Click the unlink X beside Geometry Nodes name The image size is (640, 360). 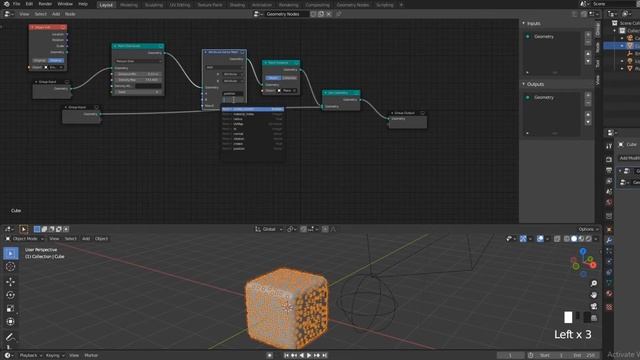coord(329,14)
